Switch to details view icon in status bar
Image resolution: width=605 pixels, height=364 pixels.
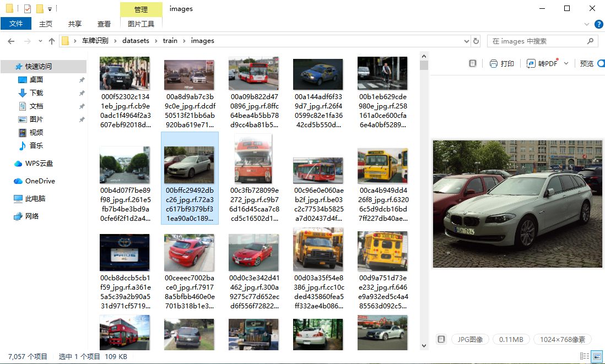[x=585, y=356]
